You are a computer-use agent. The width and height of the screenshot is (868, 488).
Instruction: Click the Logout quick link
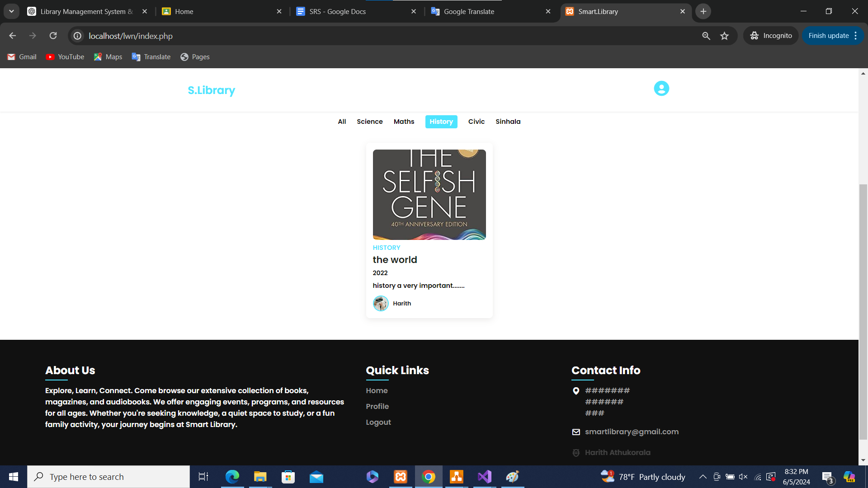coord(378,422)
